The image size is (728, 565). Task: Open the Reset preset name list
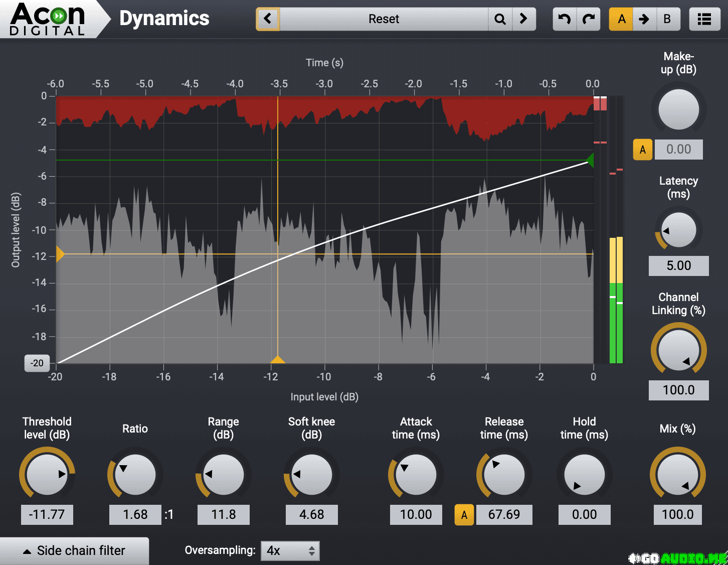(x=384, y=19)
